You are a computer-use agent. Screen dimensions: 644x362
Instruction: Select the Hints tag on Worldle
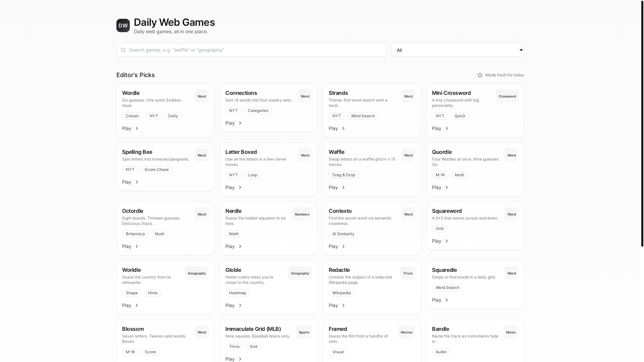coord(153,293)
